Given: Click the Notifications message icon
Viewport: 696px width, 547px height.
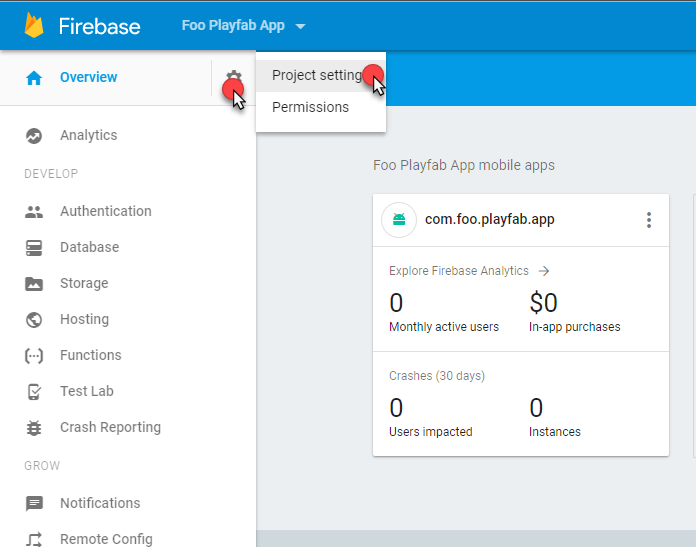Looking at the screenshot, I should 34,503.
